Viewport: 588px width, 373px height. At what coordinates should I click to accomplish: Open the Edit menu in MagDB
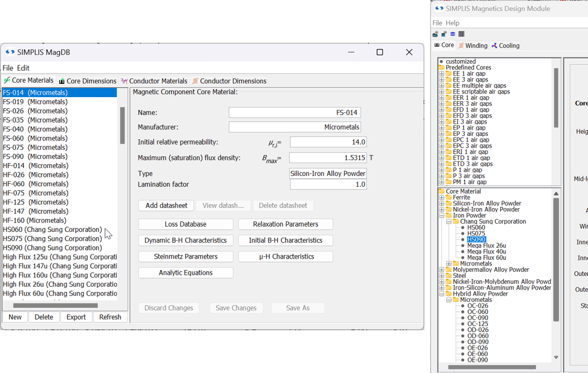coord(23,68)
